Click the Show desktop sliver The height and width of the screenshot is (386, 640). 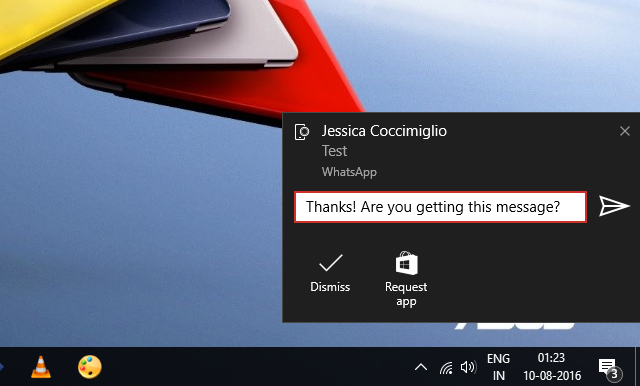(637, 366)
